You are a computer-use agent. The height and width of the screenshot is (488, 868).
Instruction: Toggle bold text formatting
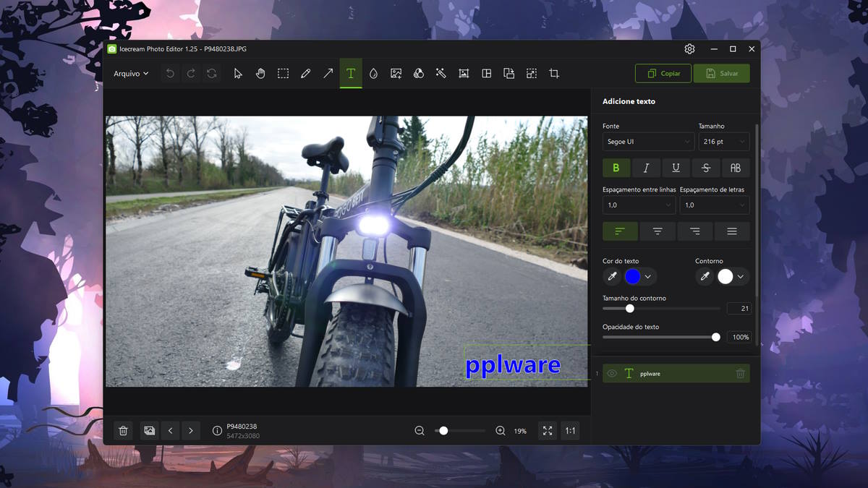[616, 168]
